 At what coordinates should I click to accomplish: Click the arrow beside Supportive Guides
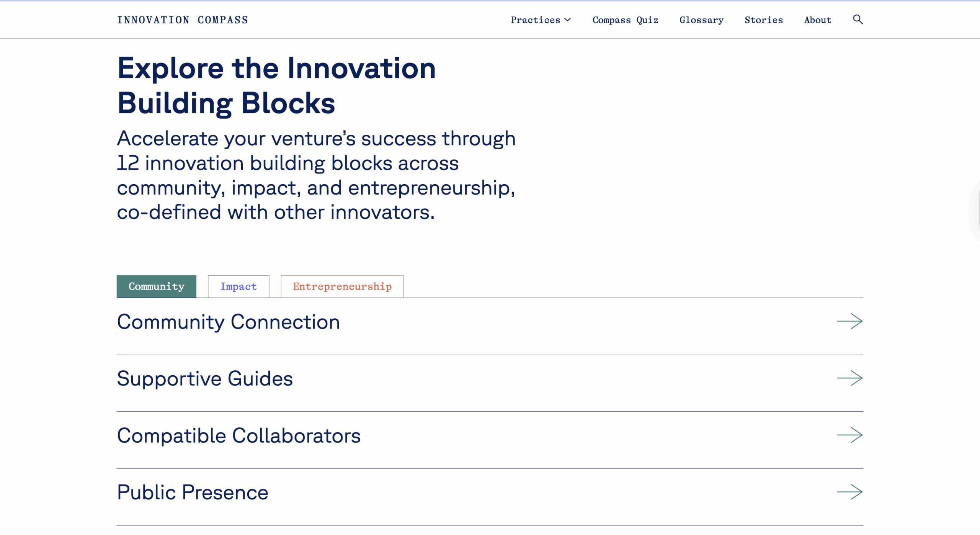tap(849, 378)
